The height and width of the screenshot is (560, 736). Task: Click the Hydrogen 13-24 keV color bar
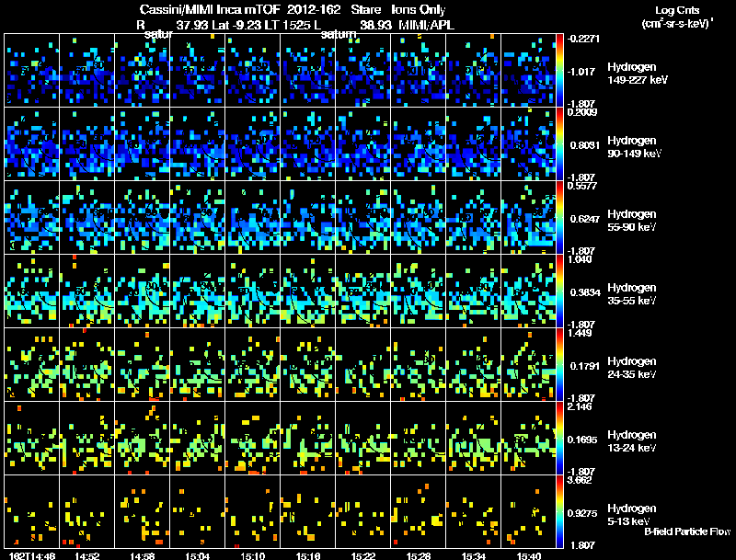point(559,438)
